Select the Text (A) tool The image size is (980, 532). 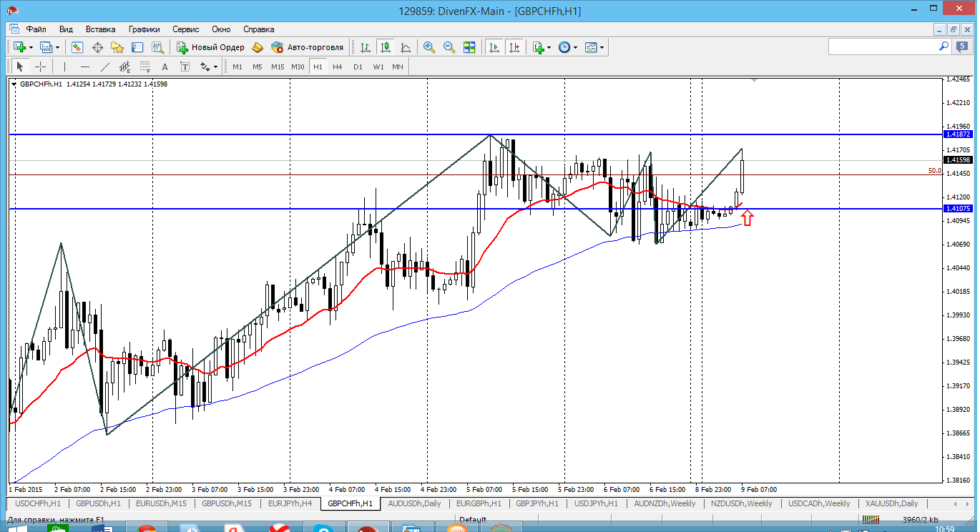165,66
